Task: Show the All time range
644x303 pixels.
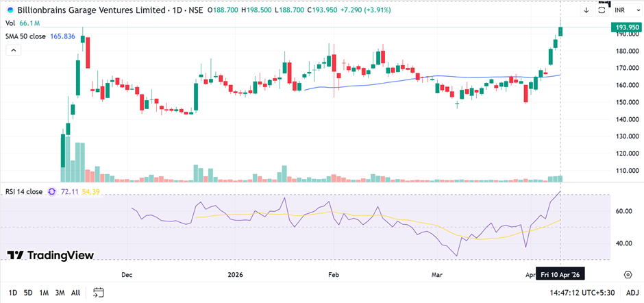Action: [75, 293]
